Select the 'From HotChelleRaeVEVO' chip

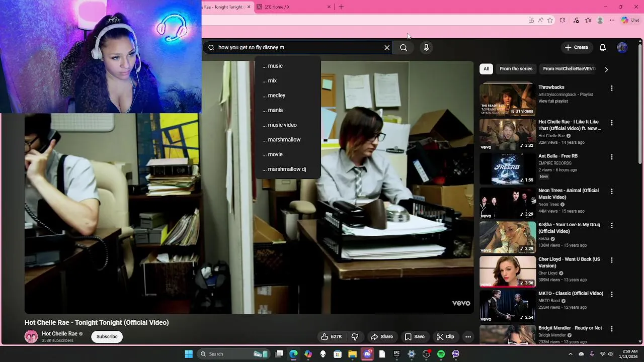[x=569, y=69]
